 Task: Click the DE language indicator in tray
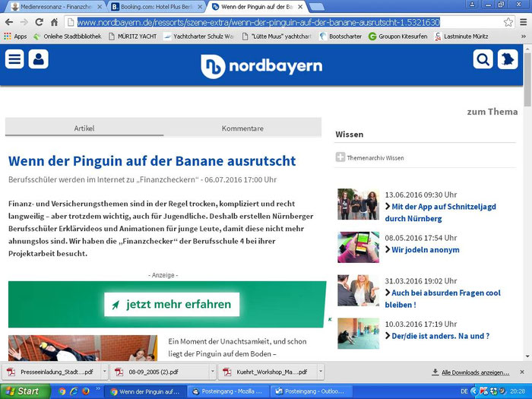point(464,391)
